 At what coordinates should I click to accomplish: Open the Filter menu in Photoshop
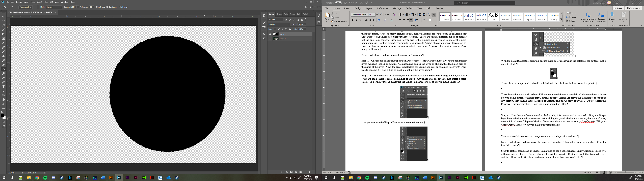(46, 2)
